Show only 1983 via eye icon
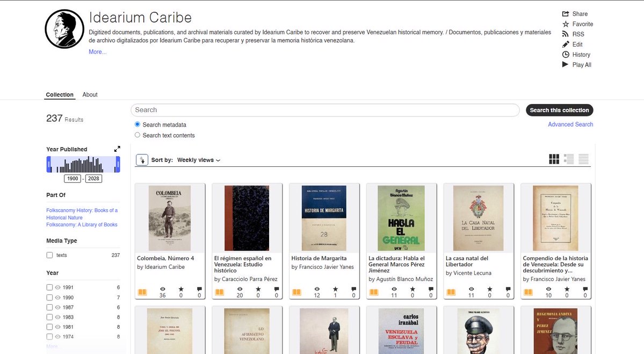The width and height of the screenshot is (644, 354). point(58,317)
